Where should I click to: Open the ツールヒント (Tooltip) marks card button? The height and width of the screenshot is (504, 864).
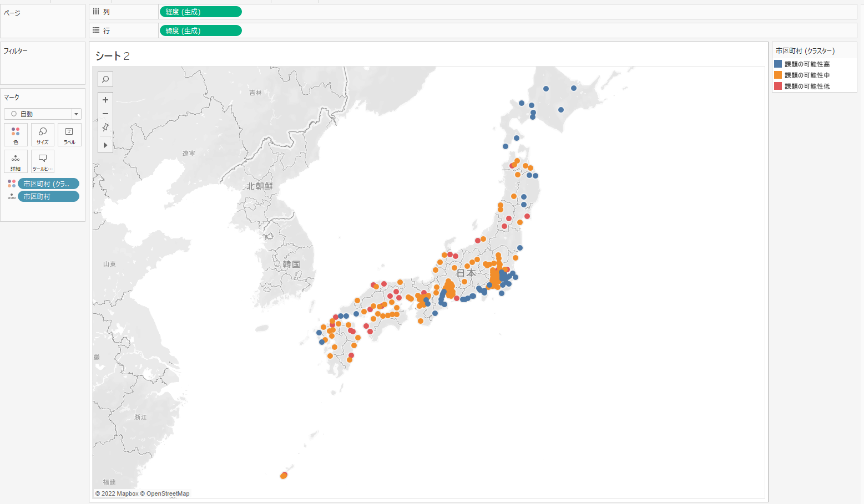[43, 161]
